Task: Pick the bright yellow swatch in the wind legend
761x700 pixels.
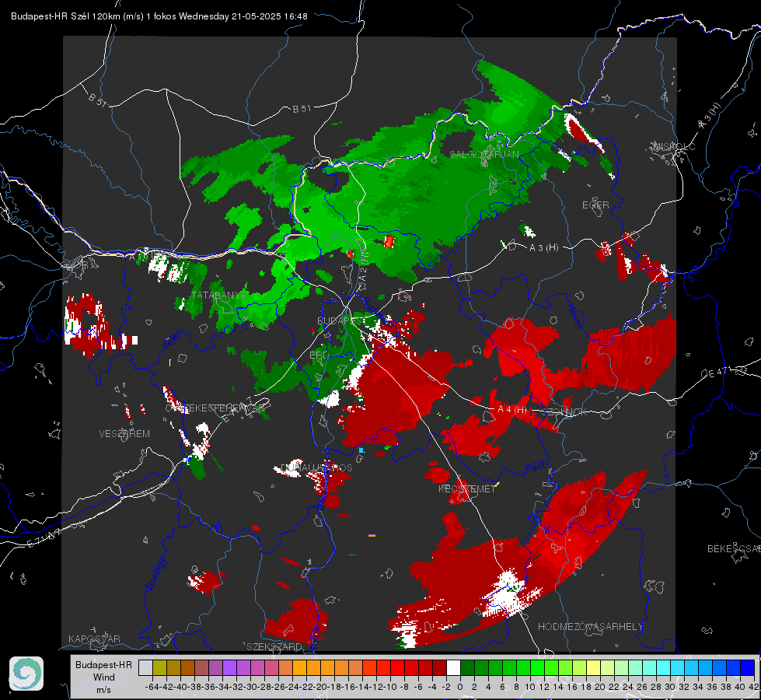Action: (x=593, y=668)
